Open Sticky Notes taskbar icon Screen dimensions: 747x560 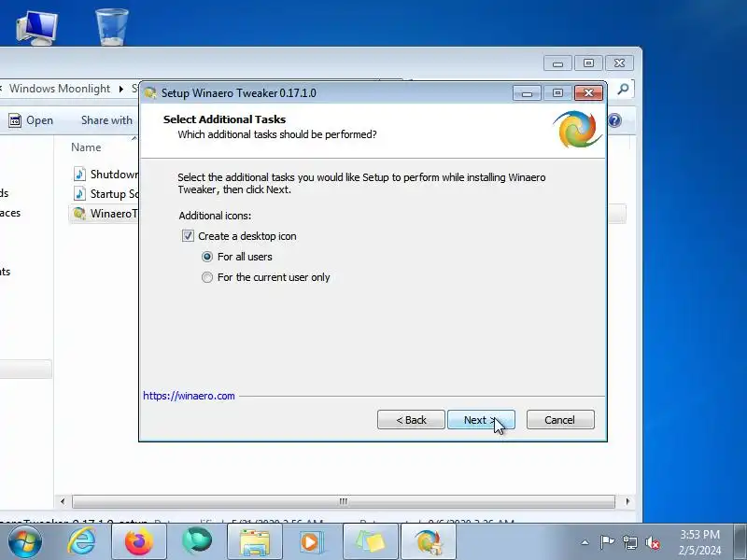(x=370, y=541)
